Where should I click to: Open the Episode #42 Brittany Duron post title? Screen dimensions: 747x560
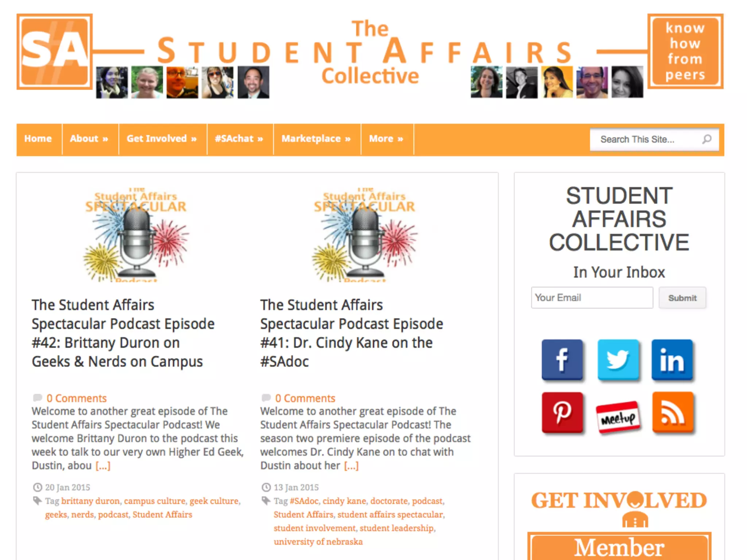coord(123,333)
